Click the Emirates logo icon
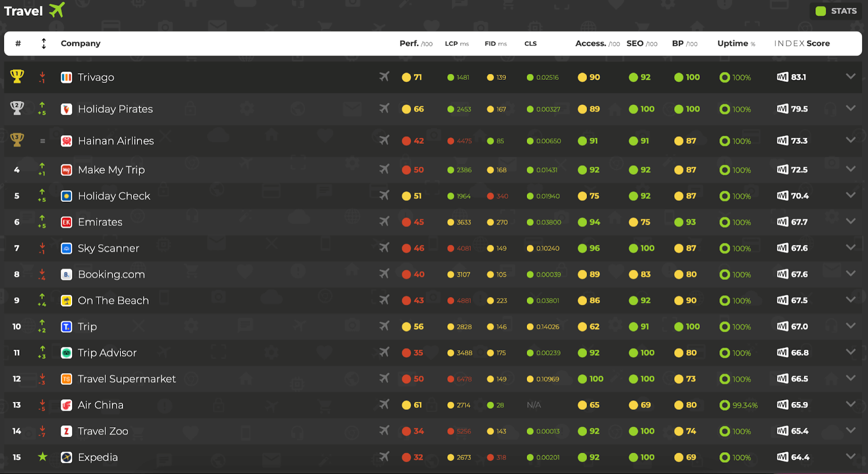 (x=66, y=222)
